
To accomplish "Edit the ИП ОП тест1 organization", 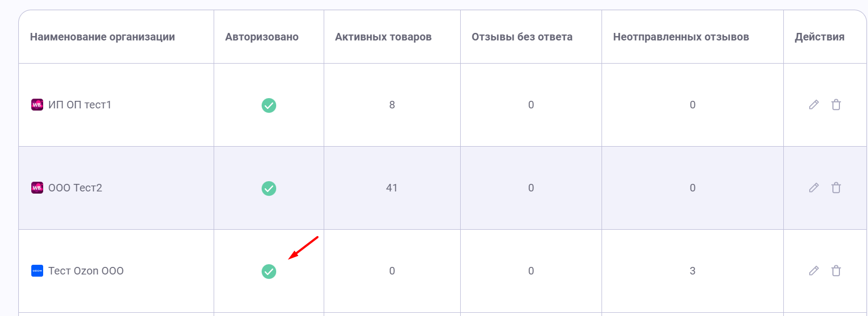I will [814, 105].
